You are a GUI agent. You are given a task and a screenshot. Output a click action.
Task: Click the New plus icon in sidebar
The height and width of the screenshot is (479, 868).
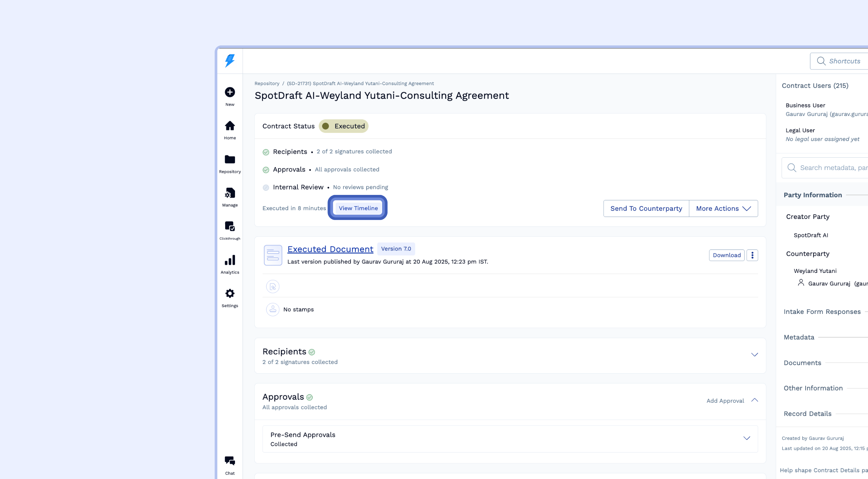[x=230, y=92]
